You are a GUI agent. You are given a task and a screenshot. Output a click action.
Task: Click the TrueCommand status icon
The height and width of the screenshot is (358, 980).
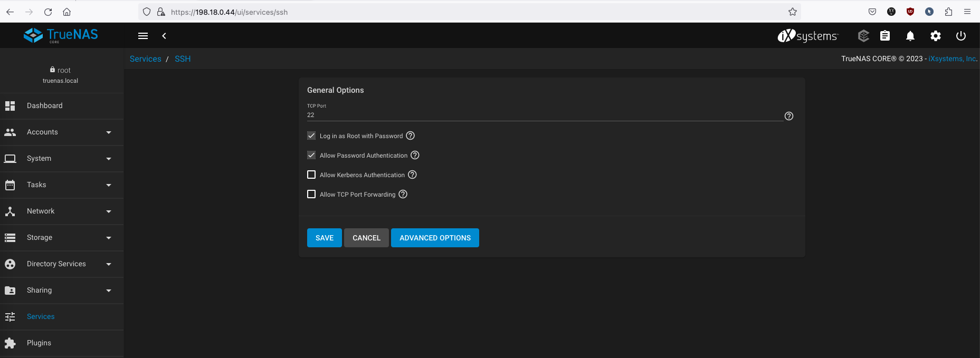[863, 36]
